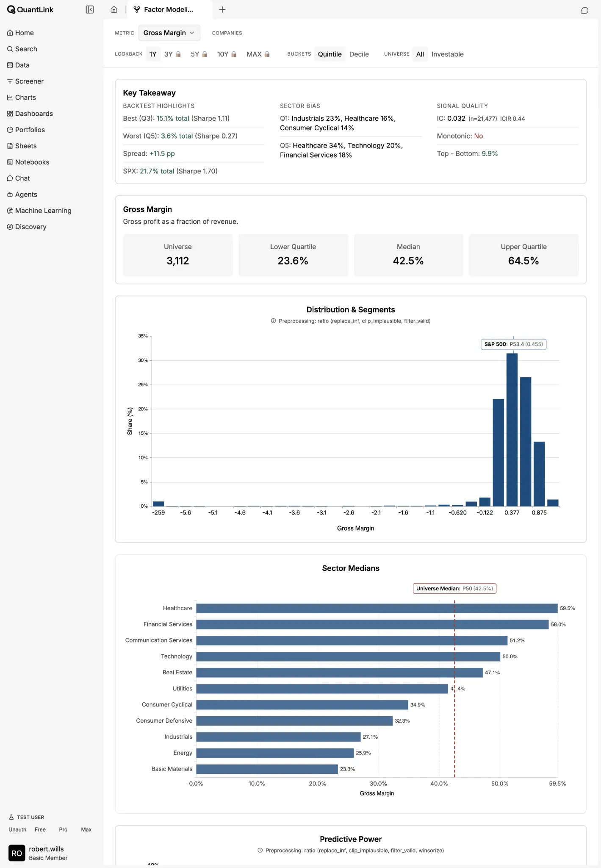This screenshot has width=601, height=868.
Task: Click the Home sidebar icon
Action: 10,33
